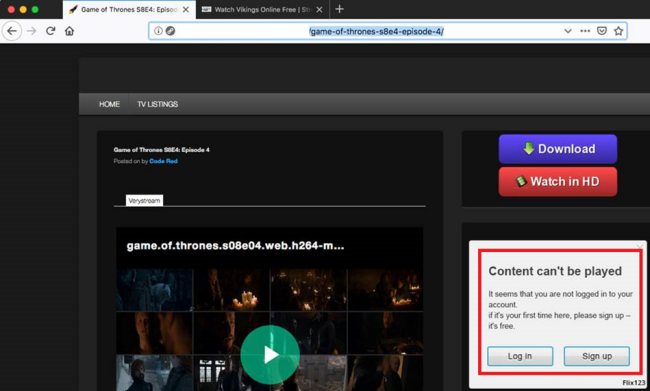Open the HOME menu item
Screen dimensions: 650x391
(109, 104)
